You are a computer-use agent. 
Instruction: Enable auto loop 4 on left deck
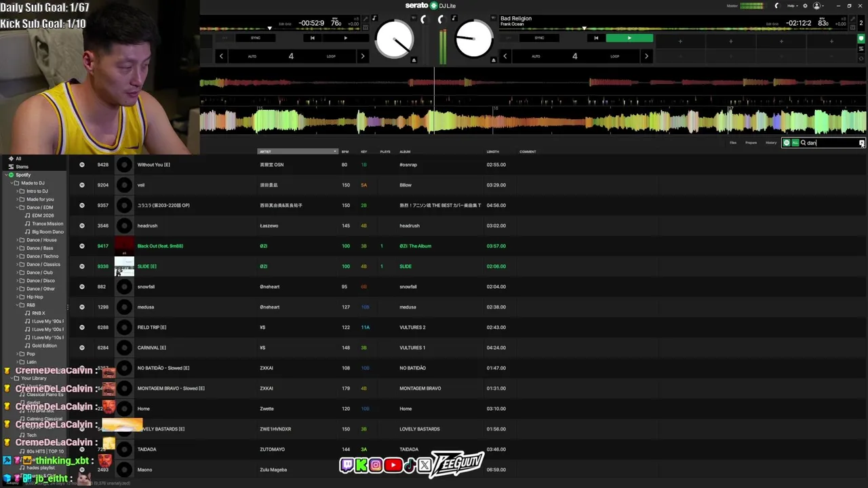pos(291,56)
